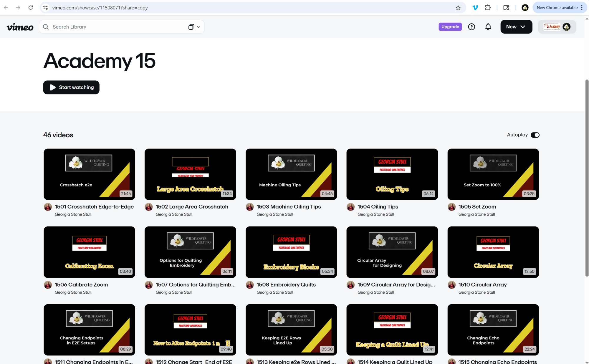
Task: Open 1504 Oiling Tips title link
Action: click(x=378, y=207)
